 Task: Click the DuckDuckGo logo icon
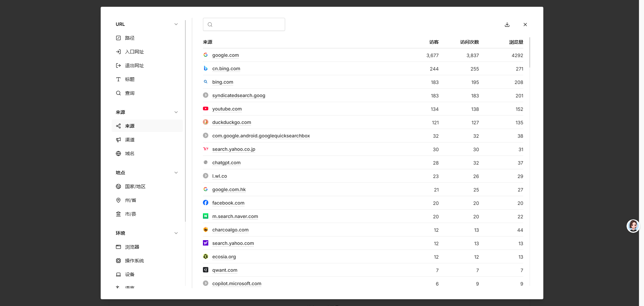pos(206,122)
